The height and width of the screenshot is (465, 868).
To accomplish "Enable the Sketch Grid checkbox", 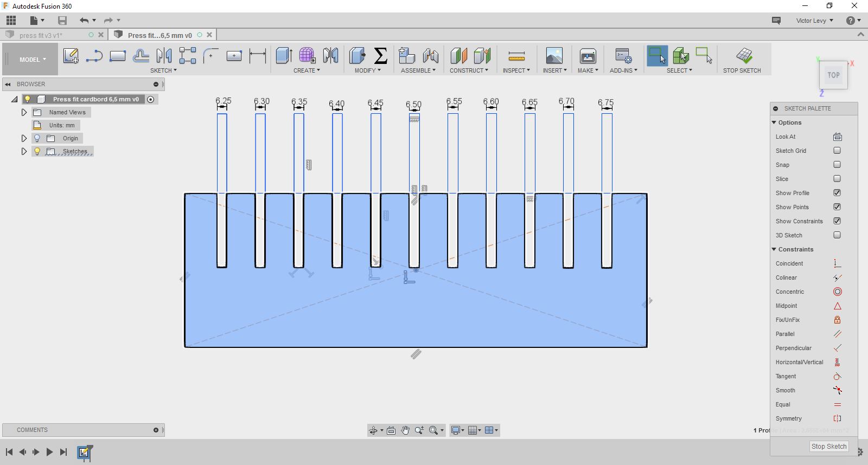I will (837, 151).
